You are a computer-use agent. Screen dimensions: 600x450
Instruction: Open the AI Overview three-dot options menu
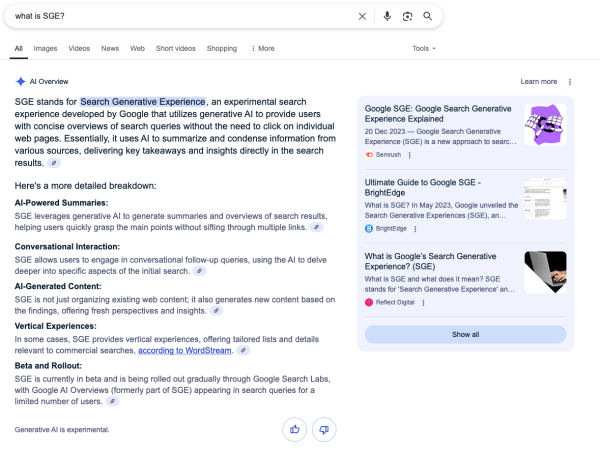570,82
